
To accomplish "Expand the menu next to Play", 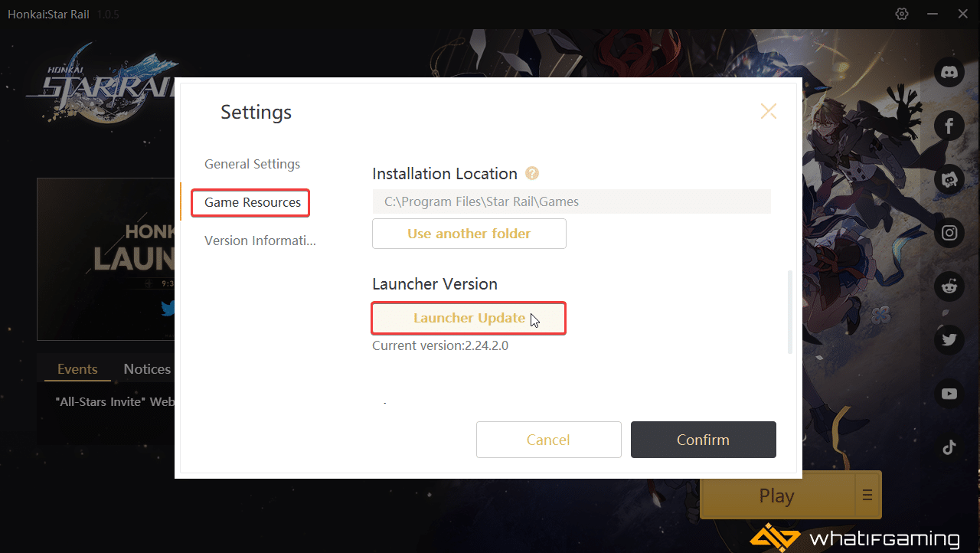I will pyautogui.click(x=867, y=495).
